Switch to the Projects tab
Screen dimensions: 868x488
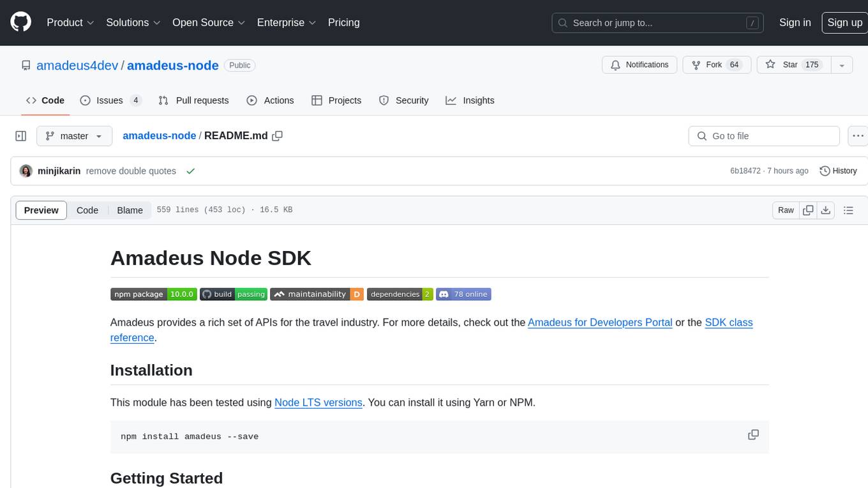click(x=336, y=100)
